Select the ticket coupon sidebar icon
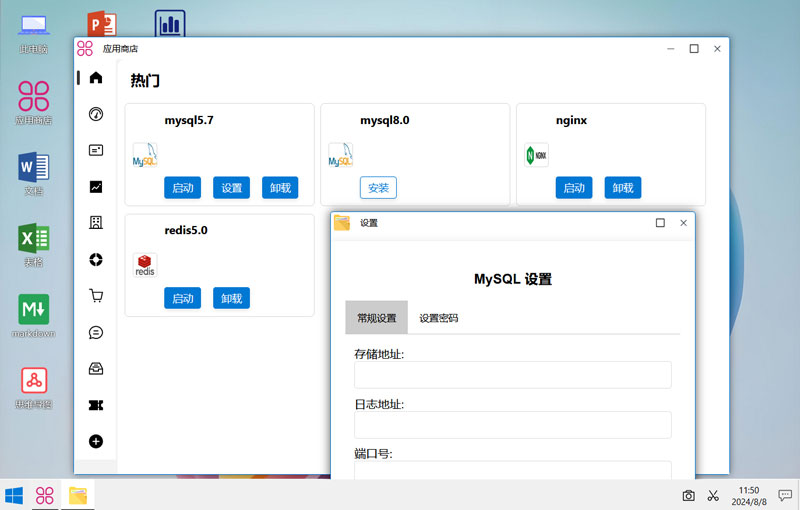This screenshot has height=510, width=800. (96, 405)
